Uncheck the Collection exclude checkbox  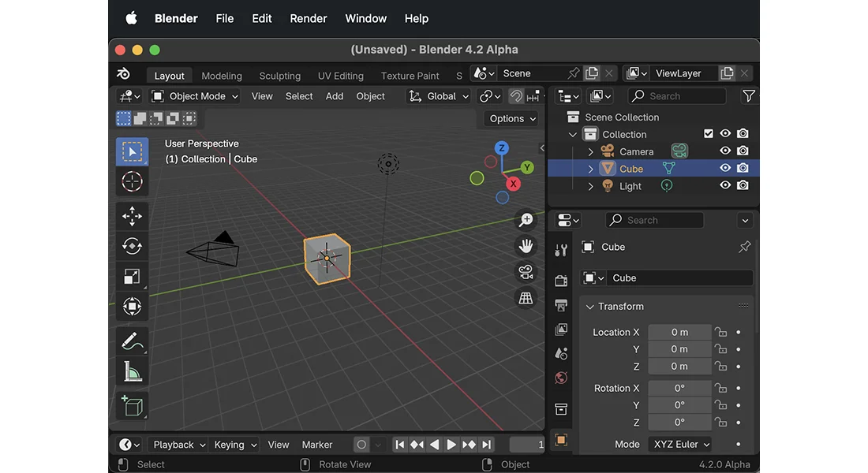(x=708, y=133)
